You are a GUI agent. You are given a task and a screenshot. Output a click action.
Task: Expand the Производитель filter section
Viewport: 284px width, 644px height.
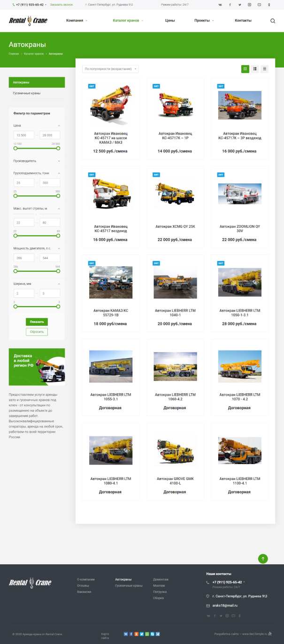[59, 161]
